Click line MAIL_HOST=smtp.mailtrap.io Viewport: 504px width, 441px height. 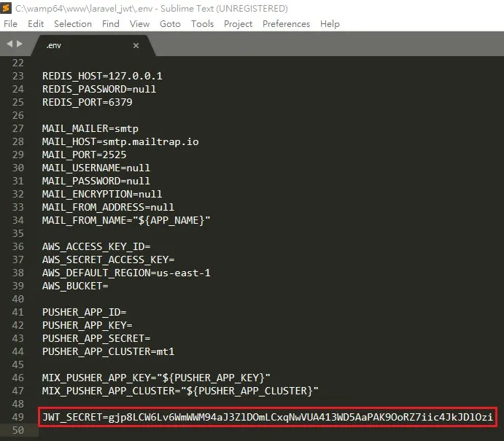pyautogui.click(x=120, y=142)
